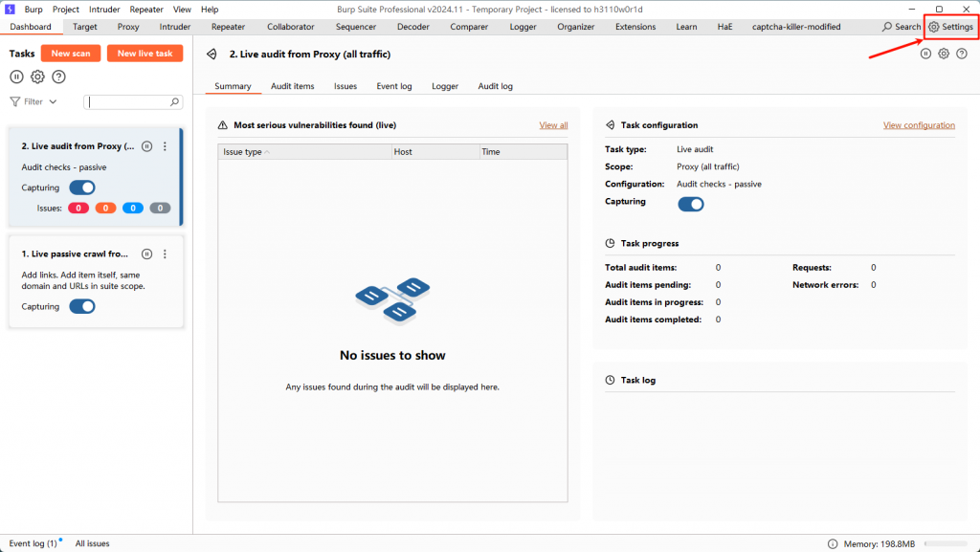Viewport: 980px width, 552px height.
Task: Open the Intruder menu in menu bar
Action: click(x=104, y=10)
